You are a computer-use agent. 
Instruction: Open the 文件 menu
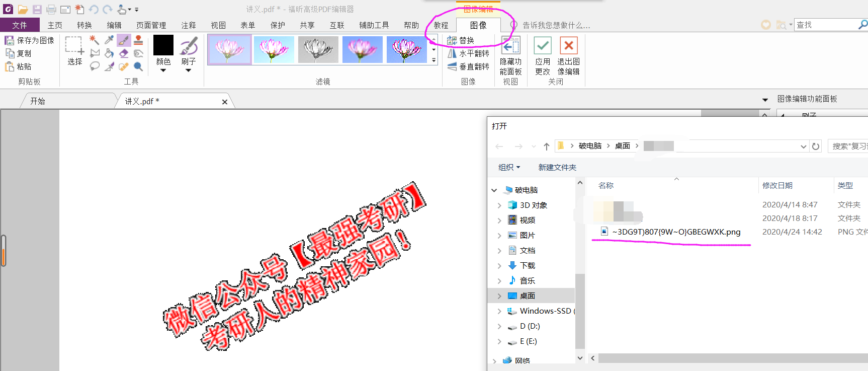(x=20, y=25)
